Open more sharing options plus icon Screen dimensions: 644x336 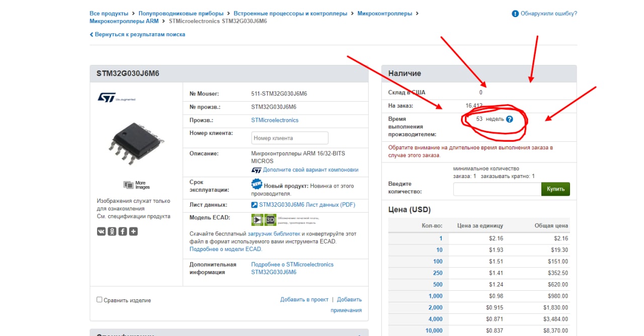pyautogui.click(x=133, y=231)
